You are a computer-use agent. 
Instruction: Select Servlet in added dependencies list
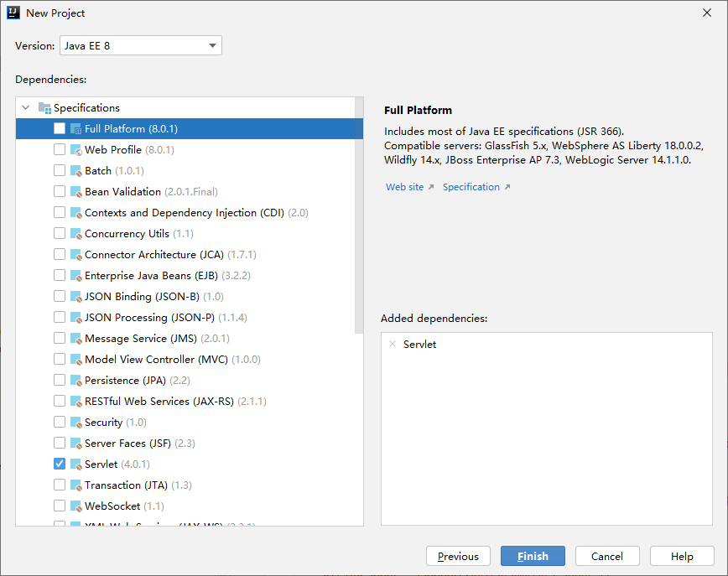(419, 345)
